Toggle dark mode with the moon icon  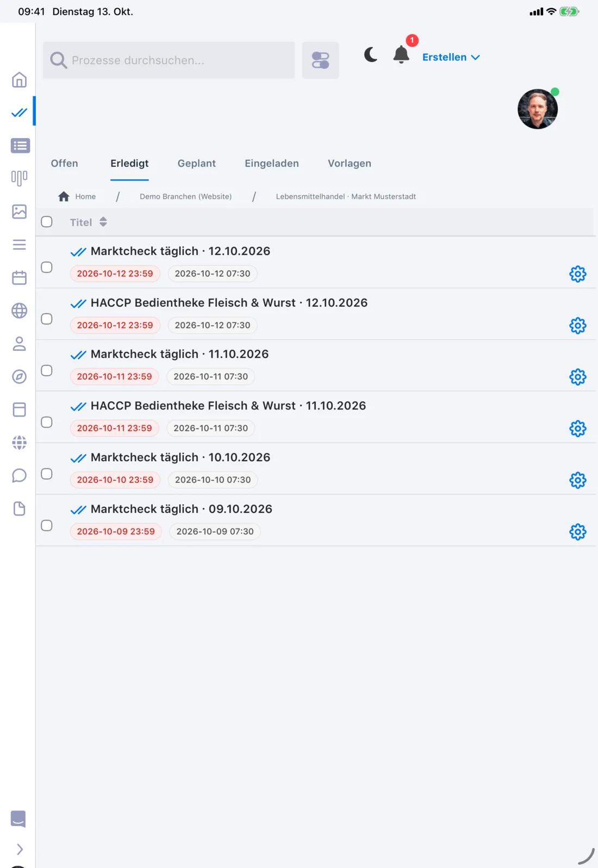click(371, 55)
